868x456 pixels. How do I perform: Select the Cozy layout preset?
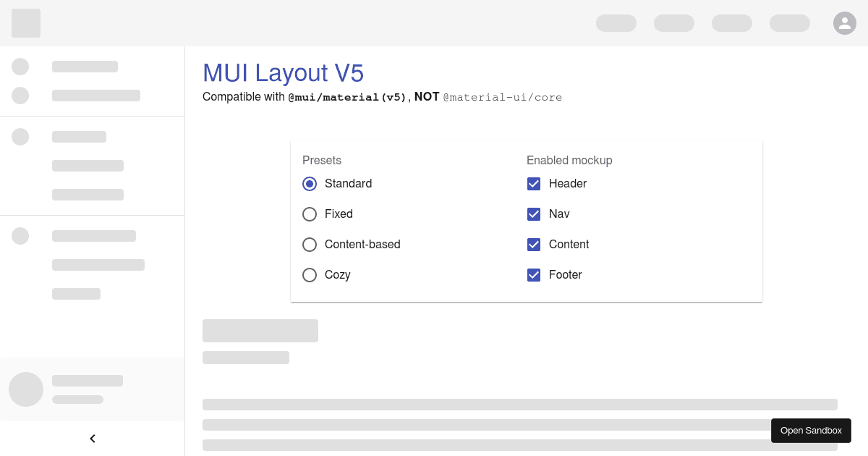(310, 275)
